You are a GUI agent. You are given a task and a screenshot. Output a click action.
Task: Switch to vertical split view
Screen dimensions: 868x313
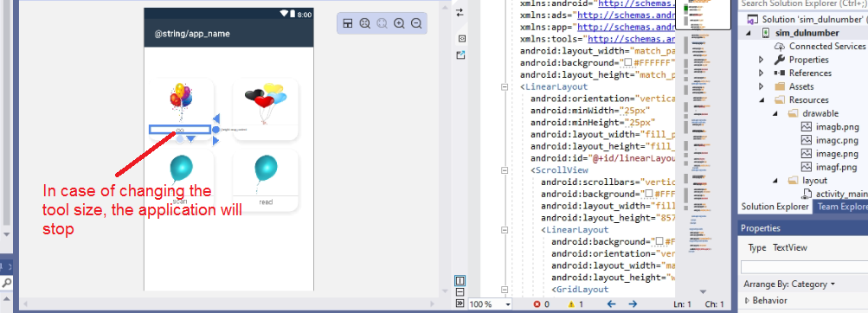460,281
